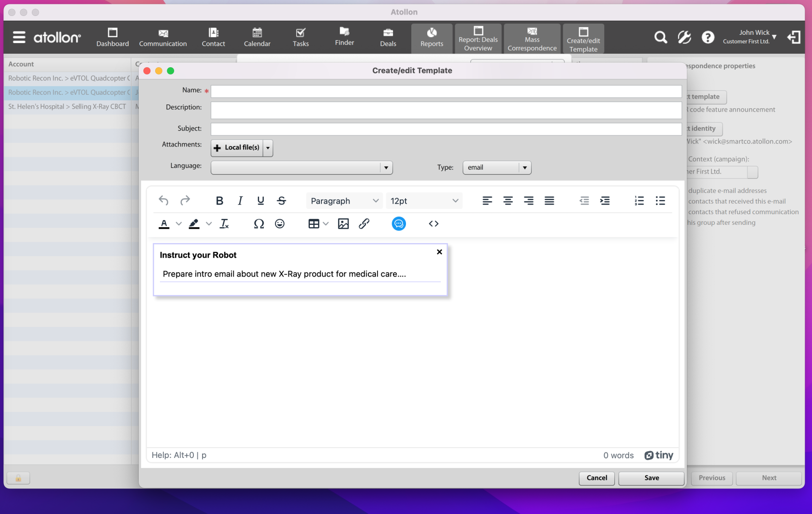This screenshot has height=514, width=812.
Task: Click the Next button in background window
Action: [x=769, y=478]
